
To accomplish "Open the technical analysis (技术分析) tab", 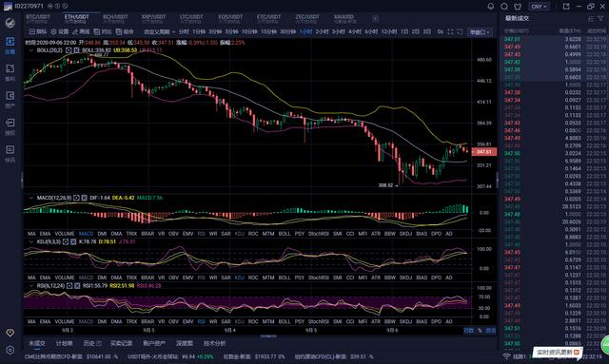I will click(x=214, y=343).
